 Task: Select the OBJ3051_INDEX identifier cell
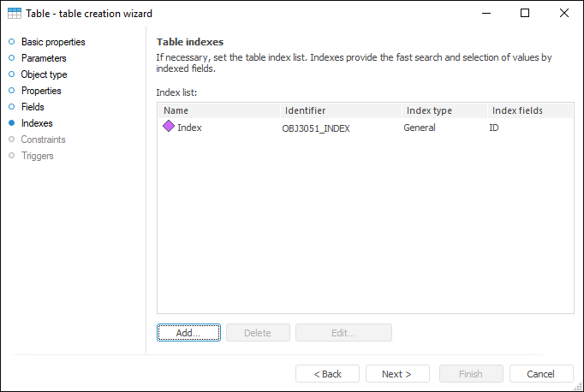(316, 128)
